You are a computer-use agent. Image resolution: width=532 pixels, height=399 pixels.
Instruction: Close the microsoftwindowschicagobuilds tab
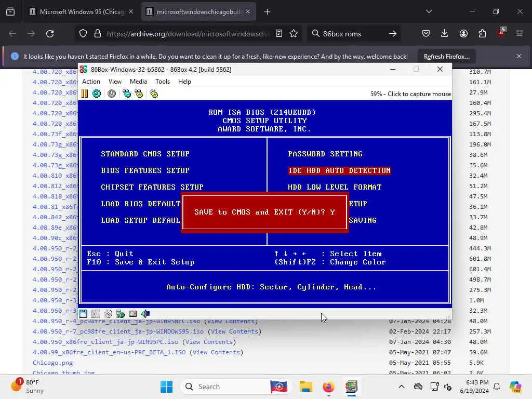(248, 11)
